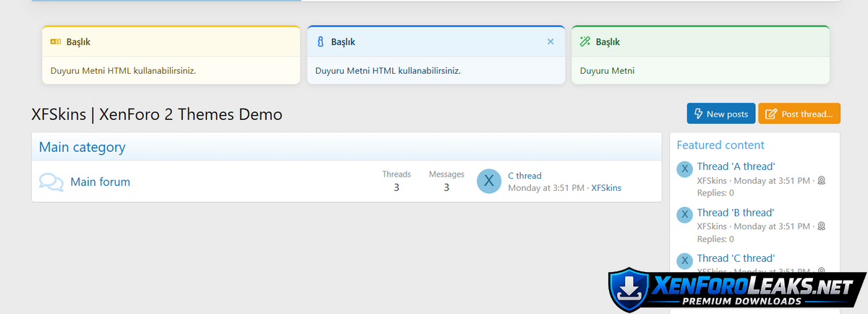
Task: Open the Main forum title link
Action: 100,182
